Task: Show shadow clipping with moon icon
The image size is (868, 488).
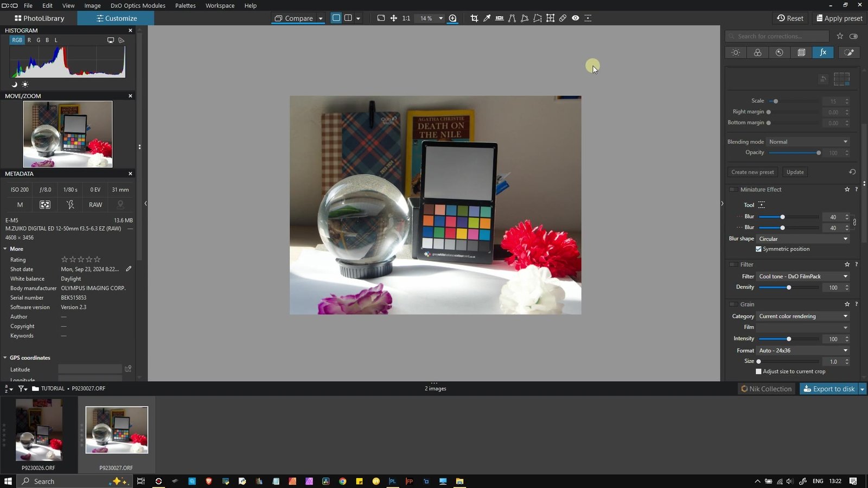Action: click(15, 84)
